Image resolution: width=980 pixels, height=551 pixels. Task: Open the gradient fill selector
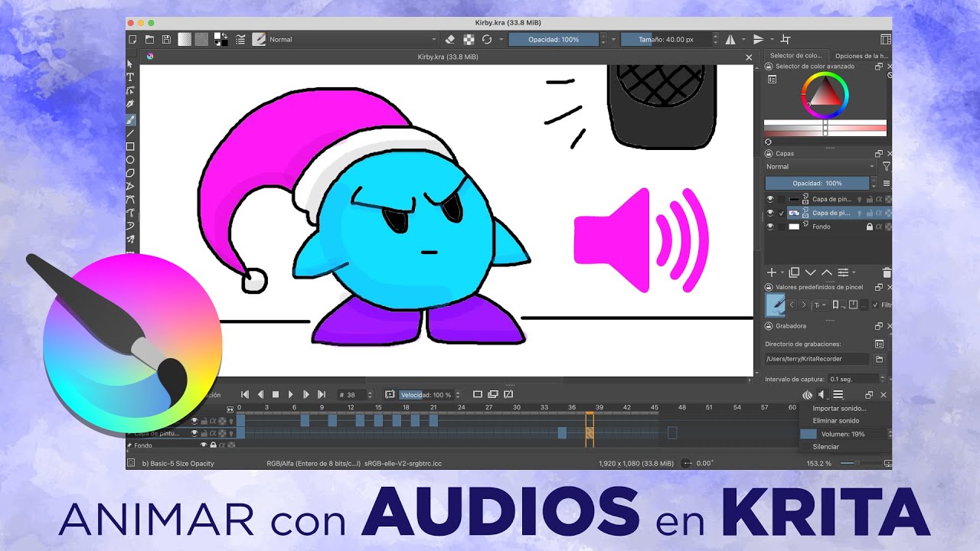coord(185,39)
